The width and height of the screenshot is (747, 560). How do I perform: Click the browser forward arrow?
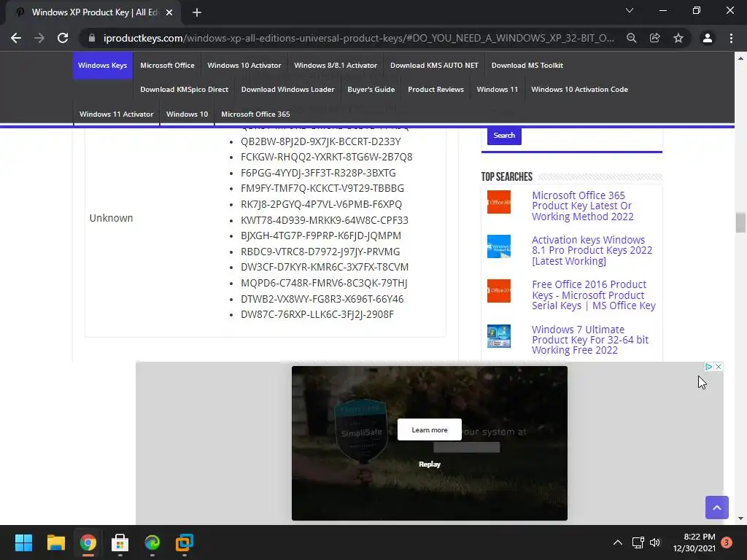pos(39,38)
